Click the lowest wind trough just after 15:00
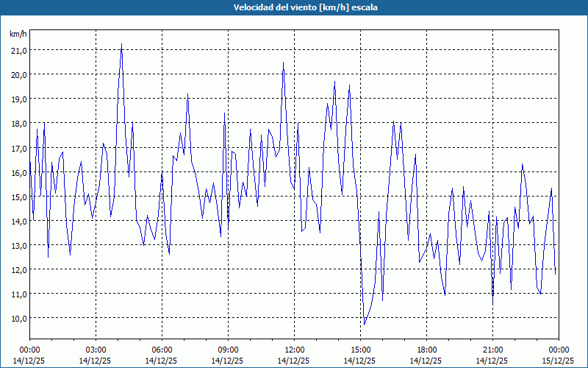Image resolution: width=588 pixels, height=368 pixels. (364, 325)
